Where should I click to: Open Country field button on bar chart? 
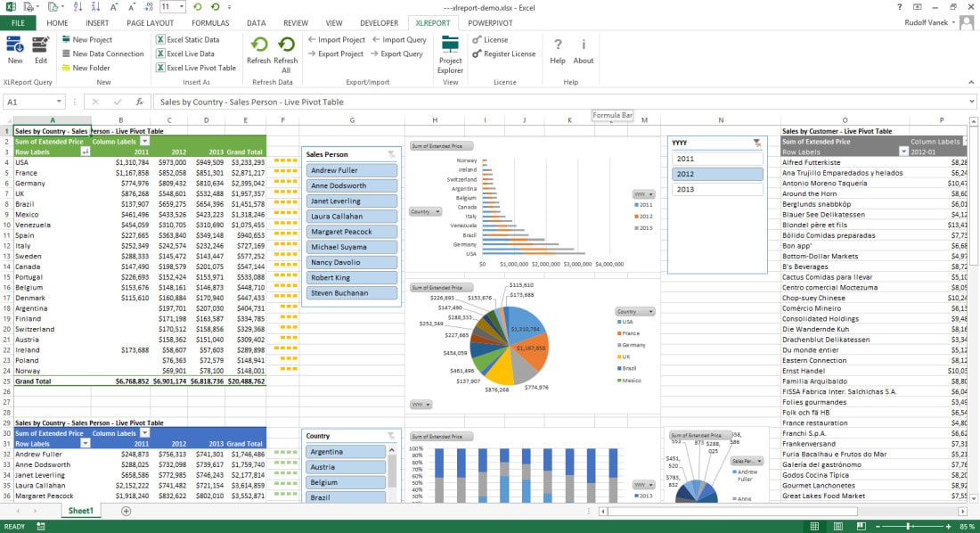click(x=425, y=211)
